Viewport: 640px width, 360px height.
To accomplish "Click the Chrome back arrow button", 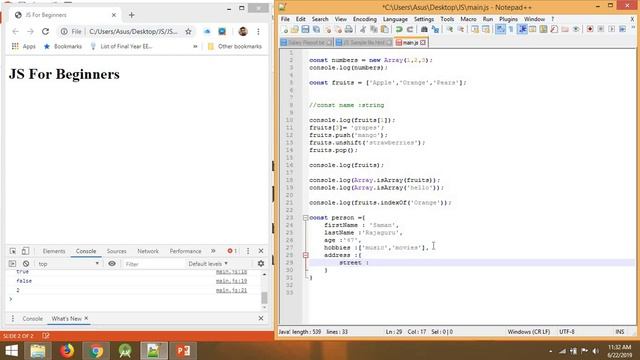I will tap(16, 31).
